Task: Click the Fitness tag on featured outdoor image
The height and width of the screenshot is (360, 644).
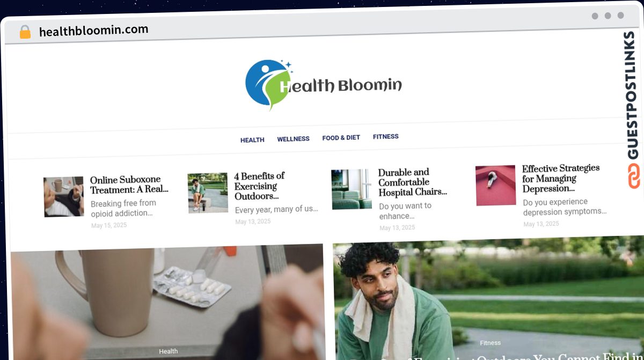Action: [x=490, y=343]
